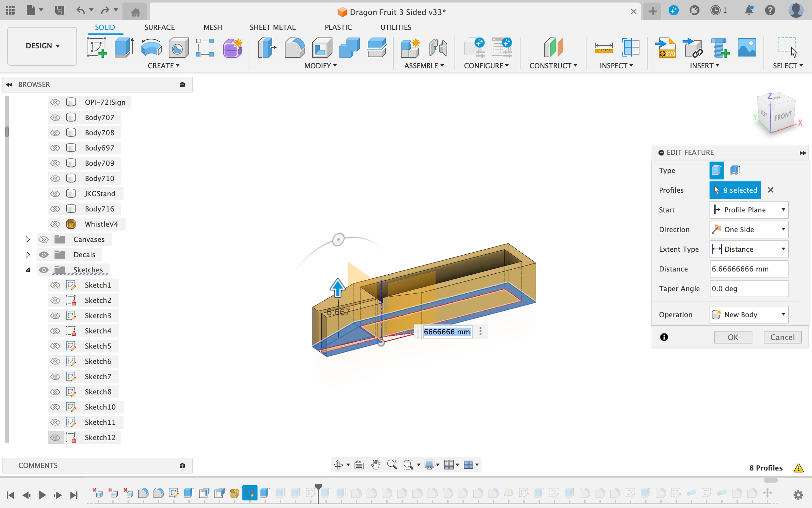This screenshot has width=812, height=508.
Task: Click the Fillet tool in Modify
Action: [x=294, y=47]
